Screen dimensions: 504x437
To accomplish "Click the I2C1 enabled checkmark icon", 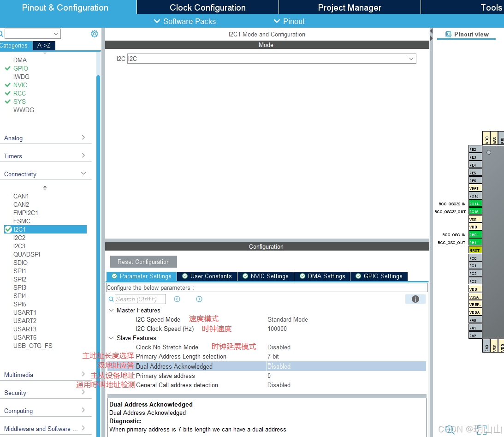I will coord(8,229).
